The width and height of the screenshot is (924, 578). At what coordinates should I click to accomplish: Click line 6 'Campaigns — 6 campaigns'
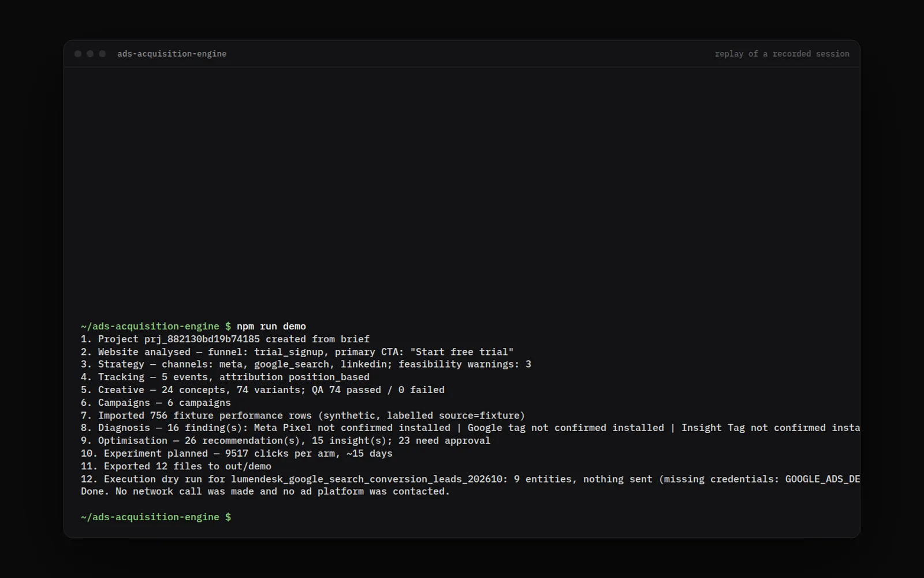pos(156,402)
